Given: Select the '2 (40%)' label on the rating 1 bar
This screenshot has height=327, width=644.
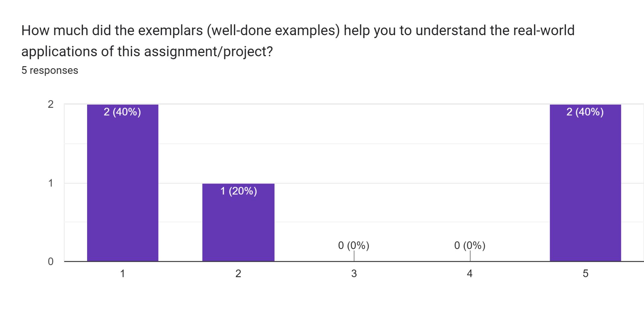Looking at the screenshot, I should tap(122, 112).
